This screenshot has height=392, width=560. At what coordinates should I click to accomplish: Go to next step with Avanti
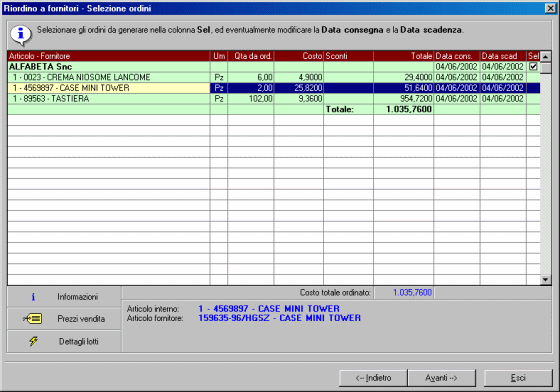pos(441,378)
